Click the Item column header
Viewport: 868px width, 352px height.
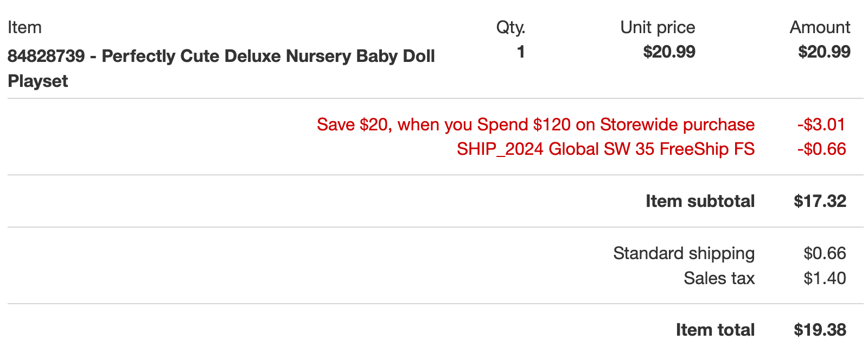tap(24, 28)
